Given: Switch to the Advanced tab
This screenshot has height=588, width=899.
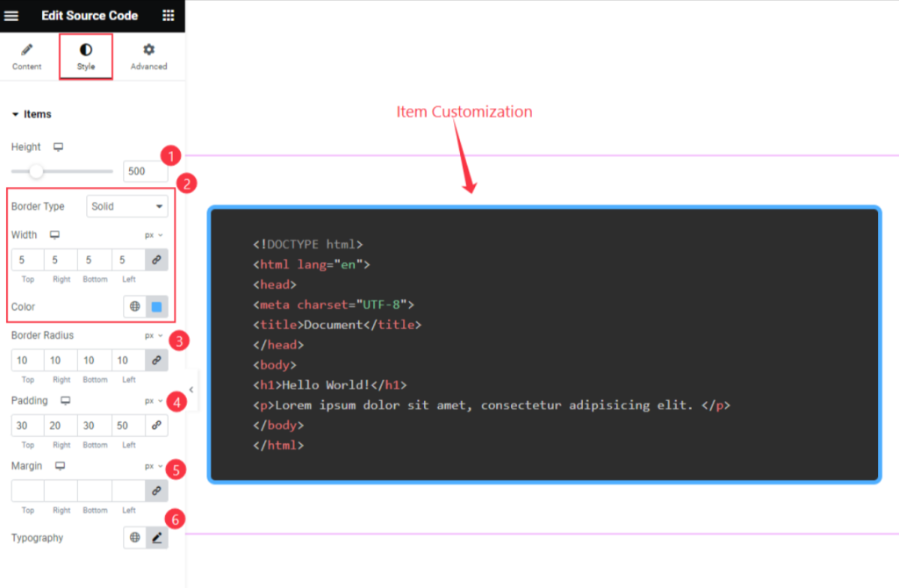Looking at the screenshot, I should click(x=147, y=55).
